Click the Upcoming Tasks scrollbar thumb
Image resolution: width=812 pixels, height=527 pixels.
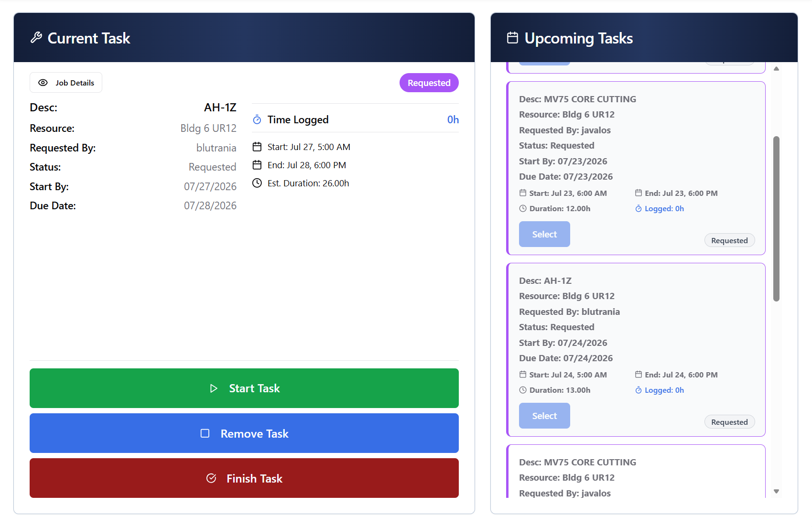coord(776,219)
